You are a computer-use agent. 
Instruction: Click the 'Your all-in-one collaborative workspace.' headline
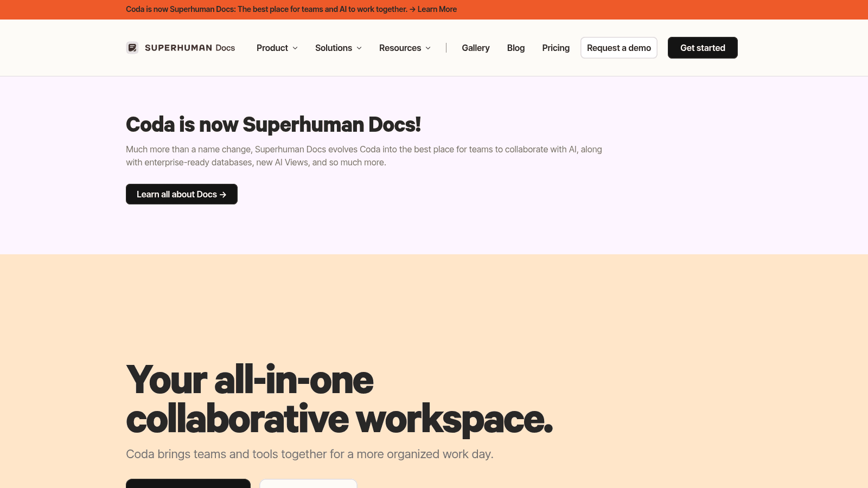pos(340,400)
